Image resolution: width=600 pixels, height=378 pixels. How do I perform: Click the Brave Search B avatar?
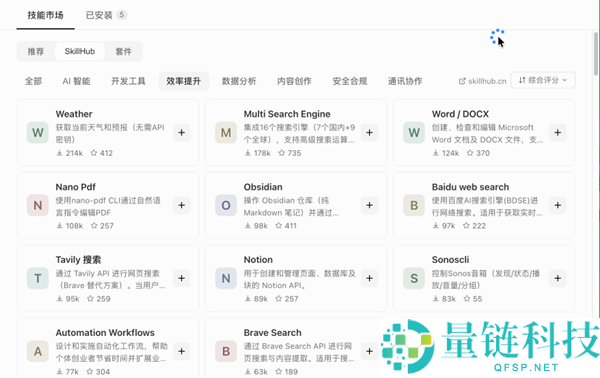click(226, 351)
